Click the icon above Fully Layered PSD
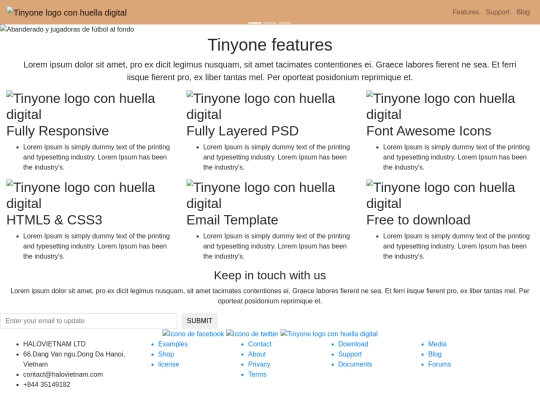Image resolution: width=540 pixels, height=405 pixels. pyautogui.click(x=261, y=106)
